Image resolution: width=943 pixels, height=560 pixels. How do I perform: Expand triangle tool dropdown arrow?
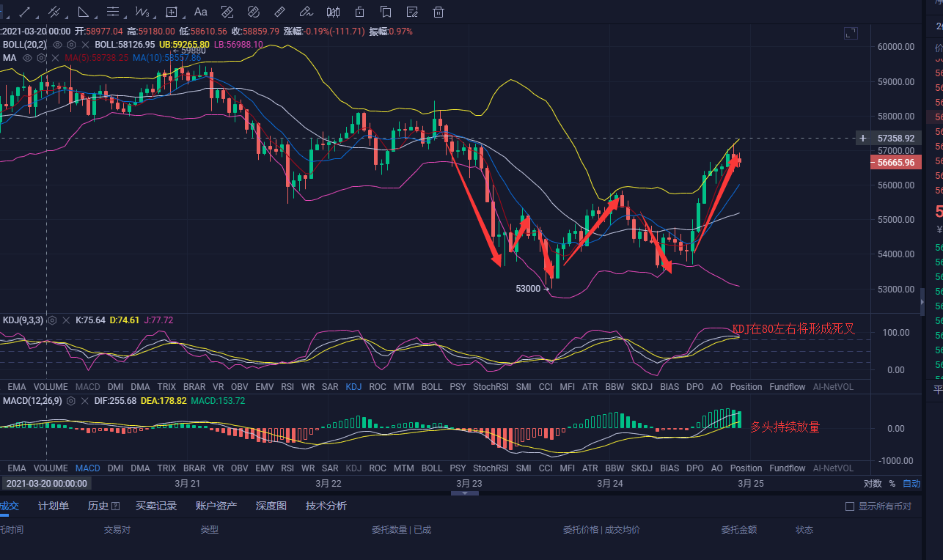coord(96,17)
